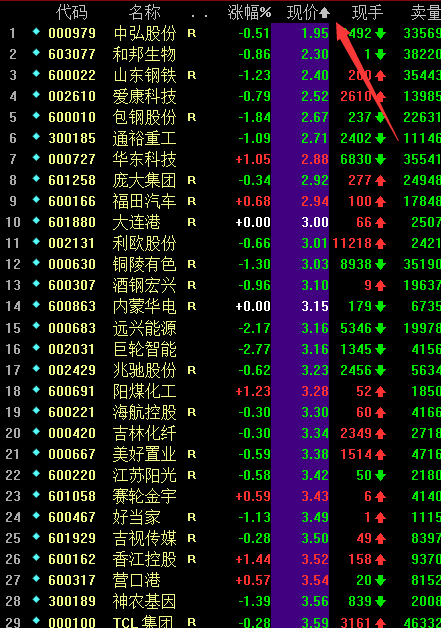Select stock name 内蒙华电
This screenshot has width=441, height=628.
click(x=144, y=306)
